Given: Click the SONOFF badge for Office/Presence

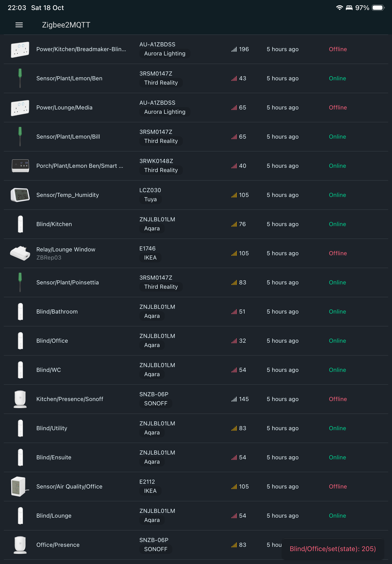Looking at the screenshot, I should [156, 549].
